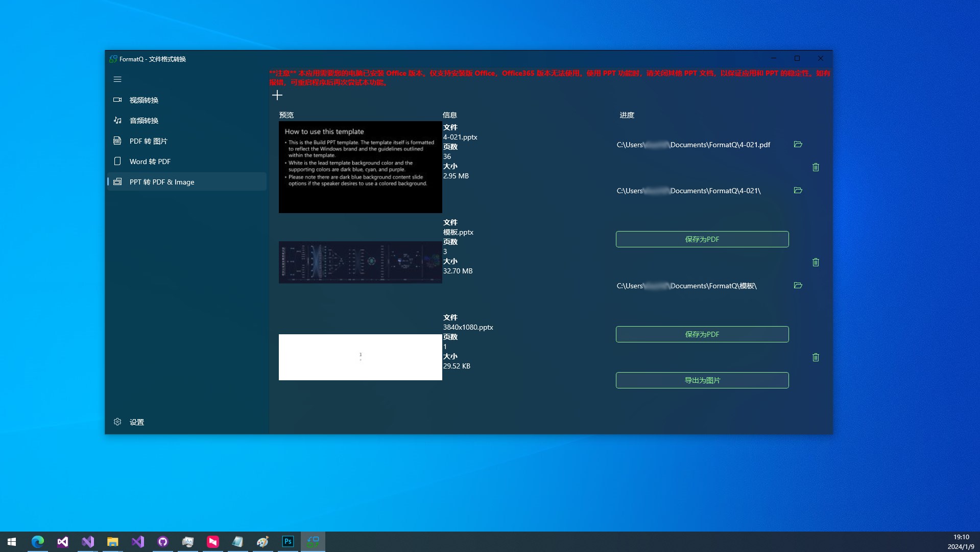Go to 视频转换 in the sidebar
The image size is (980, 552).
click(187, 100)
